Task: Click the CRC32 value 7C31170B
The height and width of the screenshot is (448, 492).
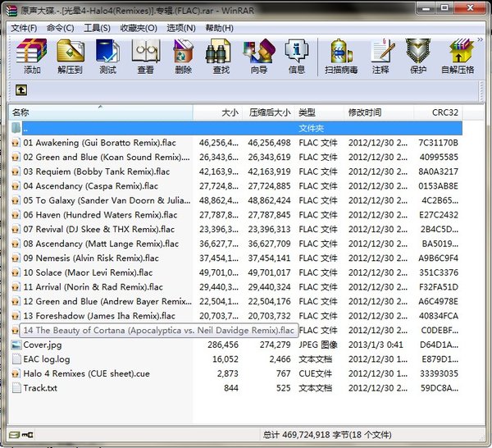Action: (438, 143)
